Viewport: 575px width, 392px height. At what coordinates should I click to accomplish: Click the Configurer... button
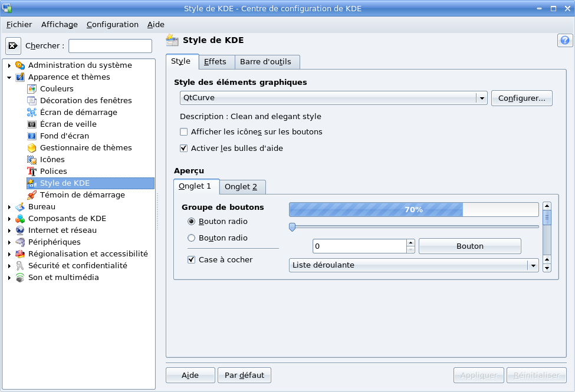click(522, 98)
